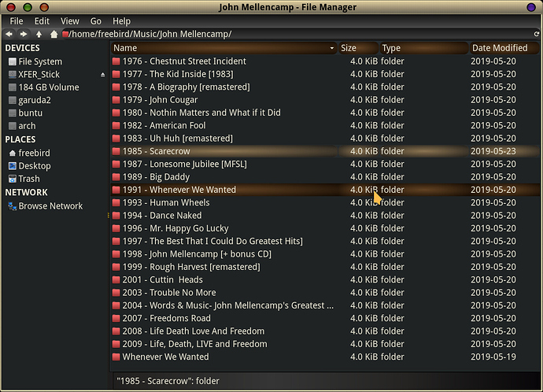Eject the XFER_Stick device
This screenshot has height=392, width=543.
(x=102, y=75)
